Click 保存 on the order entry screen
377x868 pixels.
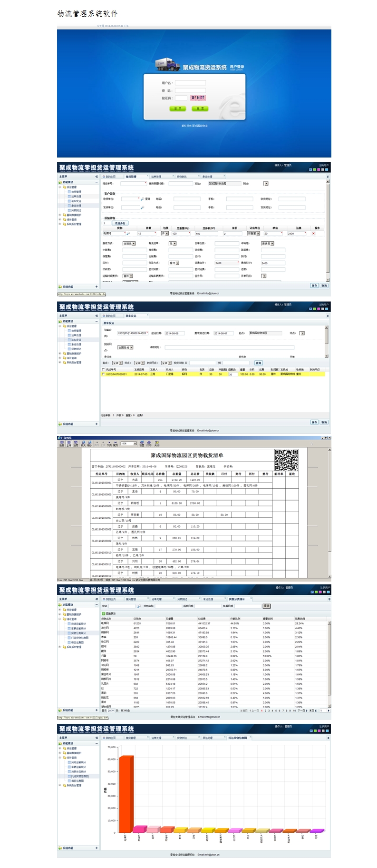click(x=314, y=286)
